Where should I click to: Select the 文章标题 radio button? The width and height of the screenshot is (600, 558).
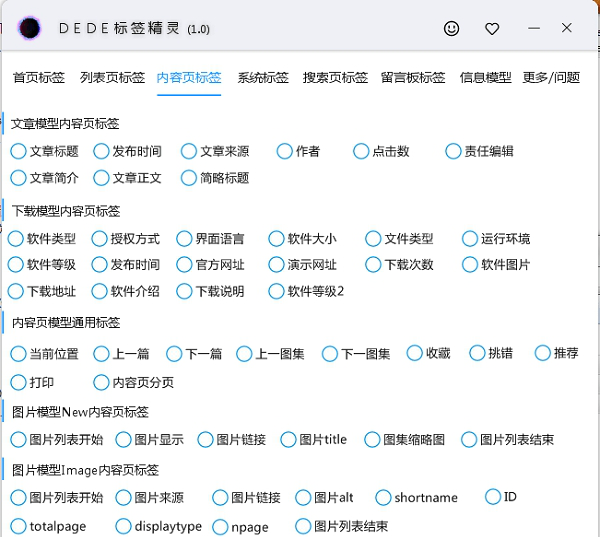click(18, 151)
